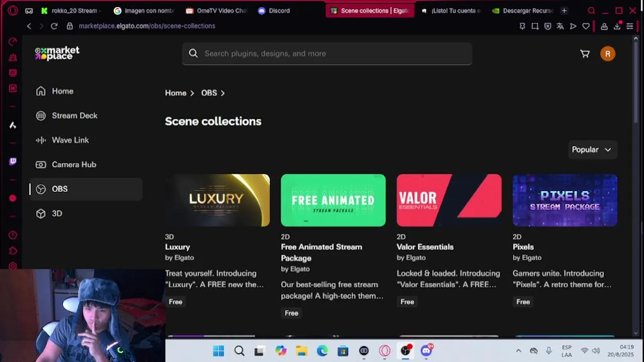Click the Free Animated green thumbnail
This screenshot has width=644, height=362.
point(333,200)
